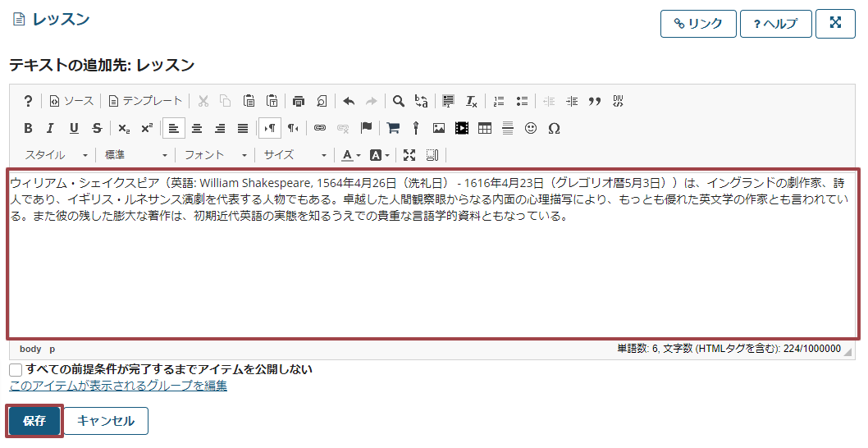
Task: Select the body element path
Action: (30, 349)
